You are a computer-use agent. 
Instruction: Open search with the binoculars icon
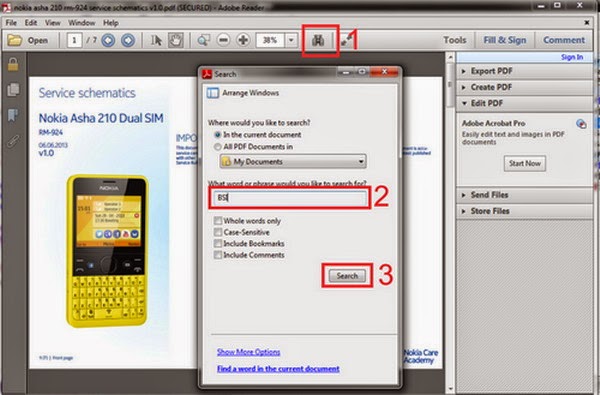(318, 40)
